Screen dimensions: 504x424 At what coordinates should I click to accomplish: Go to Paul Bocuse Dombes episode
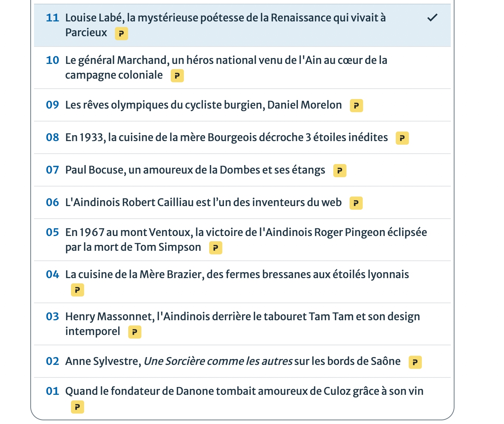pyautogui.click(x=195, y=170)
